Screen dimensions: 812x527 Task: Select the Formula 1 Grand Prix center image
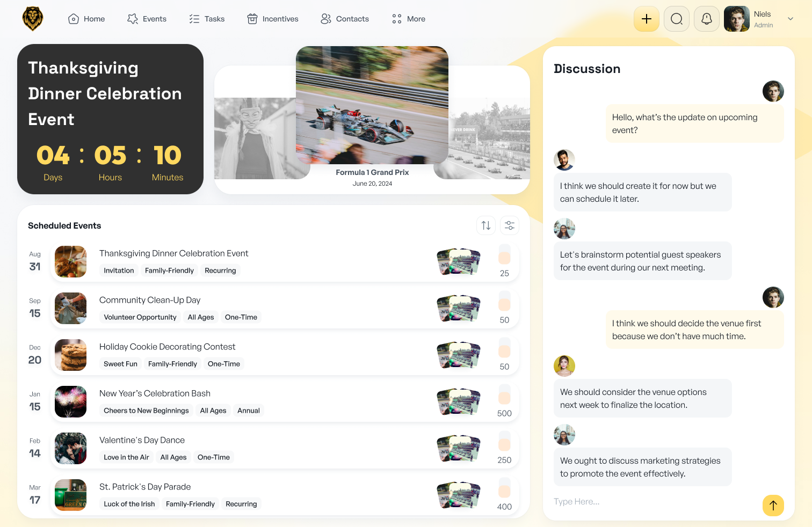click(372, 105)
